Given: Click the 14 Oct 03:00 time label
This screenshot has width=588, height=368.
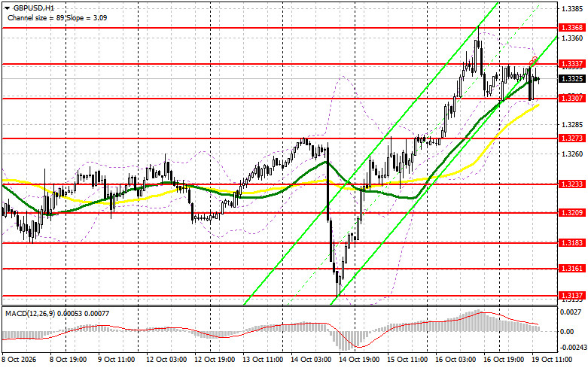Looking at the screenshot, I should coord(311,360).
